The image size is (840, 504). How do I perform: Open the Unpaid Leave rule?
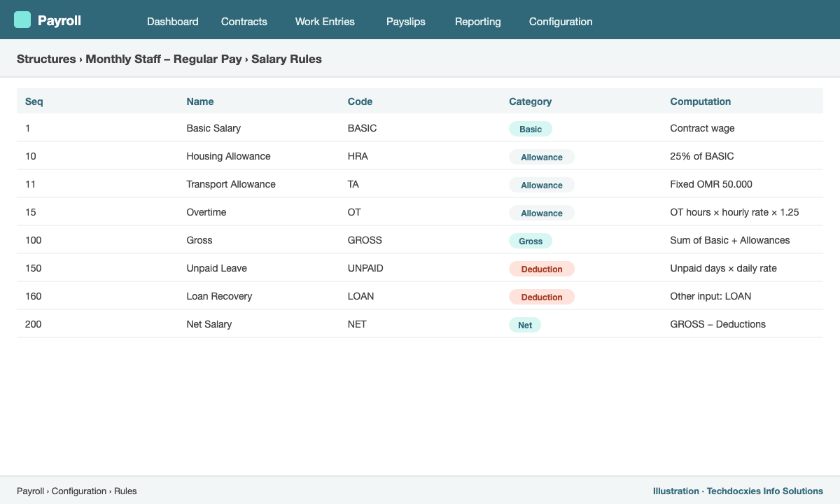pyautogui.click(x=216, y=268)
